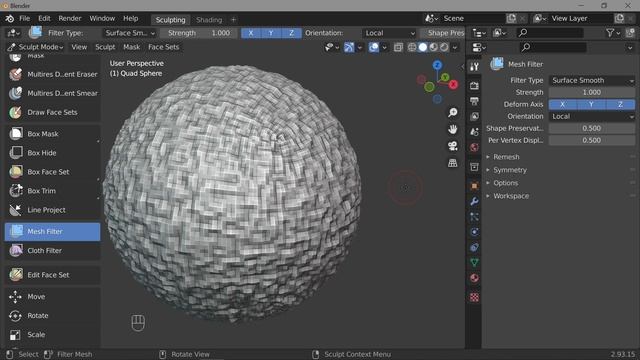The image size is (640, 360).
Task: Open the Mask menu
Action: pos(131,47)
